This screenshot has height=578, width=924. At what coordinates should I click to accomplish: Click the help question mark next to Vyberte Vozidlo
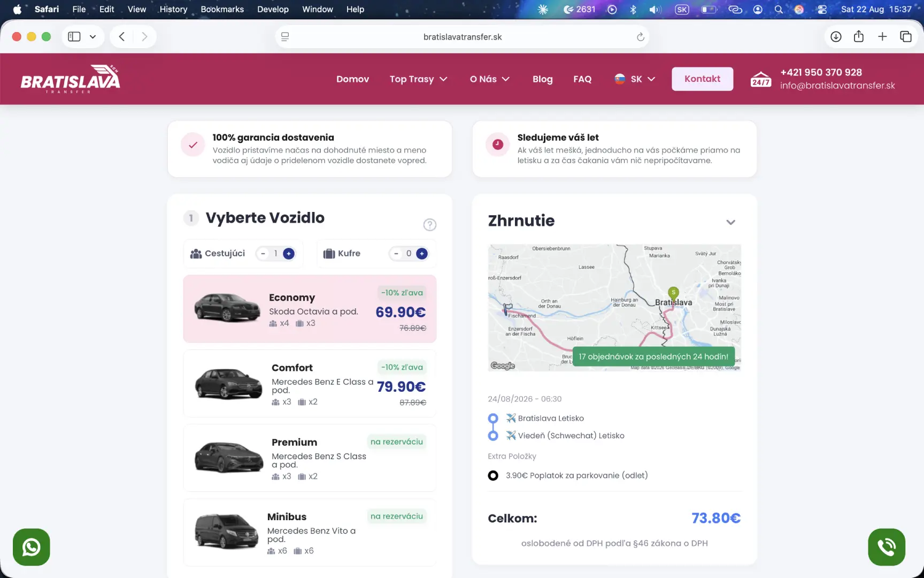click(430, 225)
